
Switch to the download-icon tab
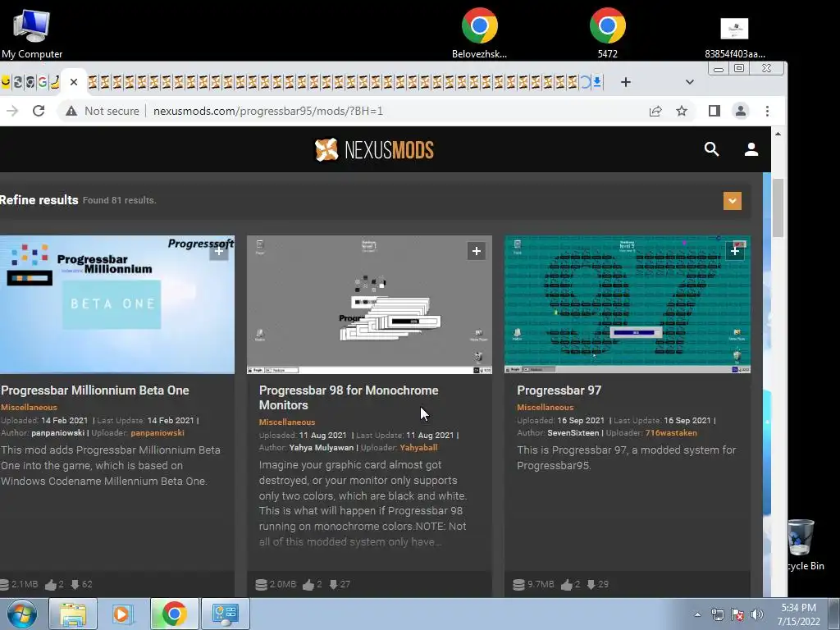pos(597,82)
